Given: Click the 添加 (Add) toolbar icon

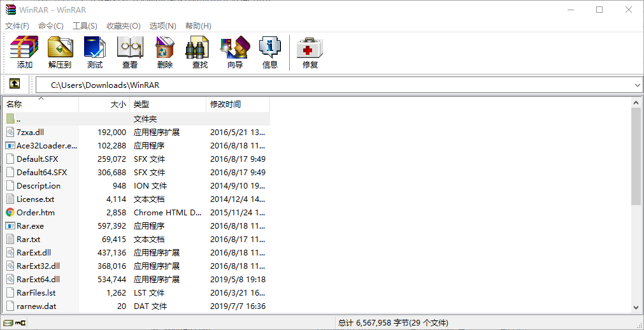Looking at the screenshot, I should pos(24,47).
